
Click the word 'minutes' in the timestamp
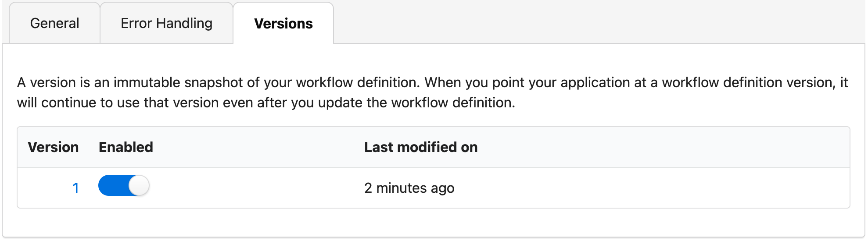tap(402, 188)
